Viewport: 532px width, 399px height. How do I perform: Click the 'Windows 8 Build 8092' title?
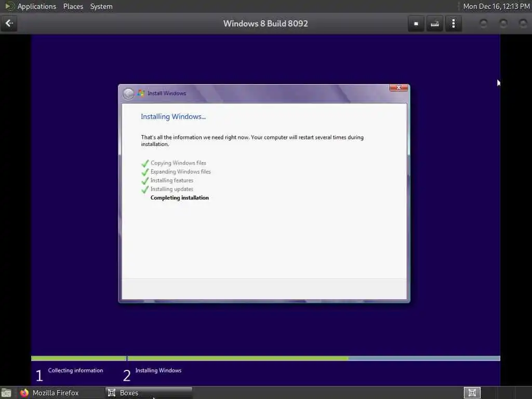coord(265,23)
